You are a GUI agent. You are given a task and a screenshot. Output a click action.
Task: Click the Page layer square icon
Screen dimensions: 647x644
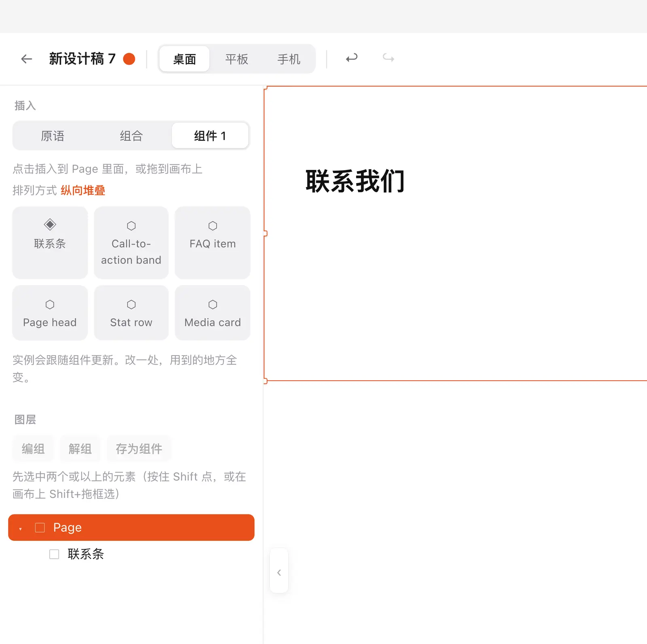click(x=40, y=527)
